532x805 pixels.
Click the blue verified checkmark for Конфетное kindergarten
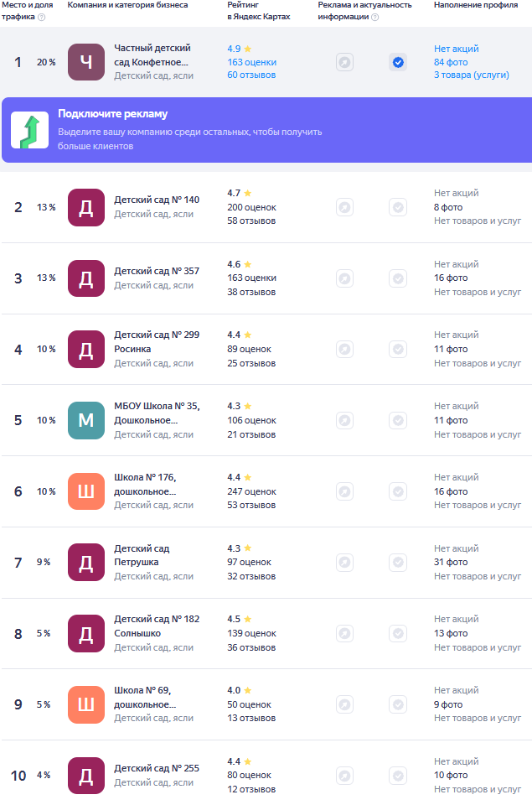click(x=398, y=63)
